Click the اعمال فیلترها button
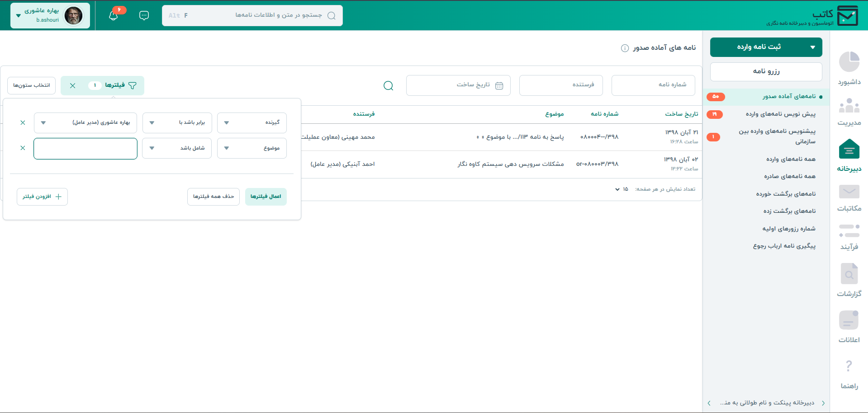This screenshot has height=413, width=868. (266, 197)
